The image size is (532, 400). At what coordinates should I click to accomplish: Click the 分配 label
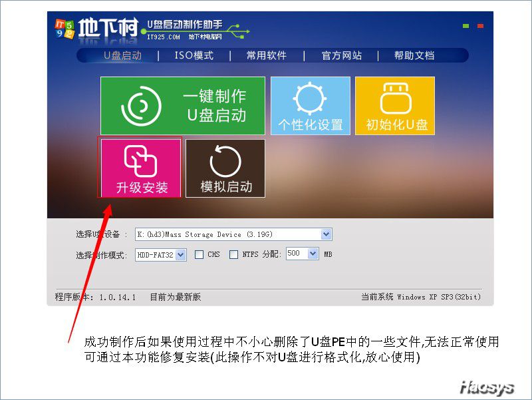[271, 254]
